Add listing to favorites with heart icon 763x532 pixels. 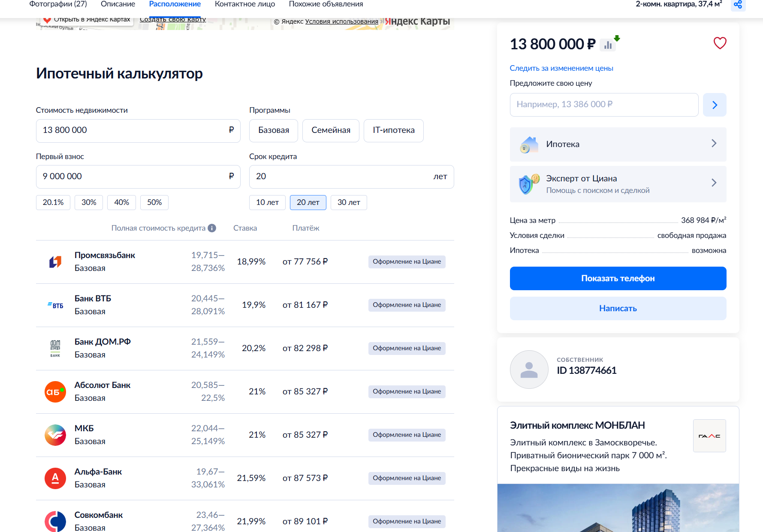[x=720, y=43]
